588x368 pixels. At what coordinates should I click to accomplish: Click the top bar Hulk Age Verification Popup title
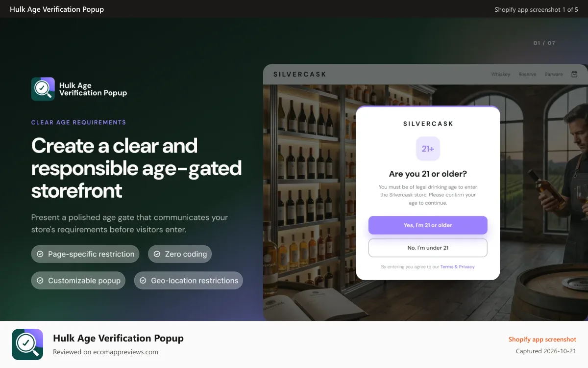[57, 9]
